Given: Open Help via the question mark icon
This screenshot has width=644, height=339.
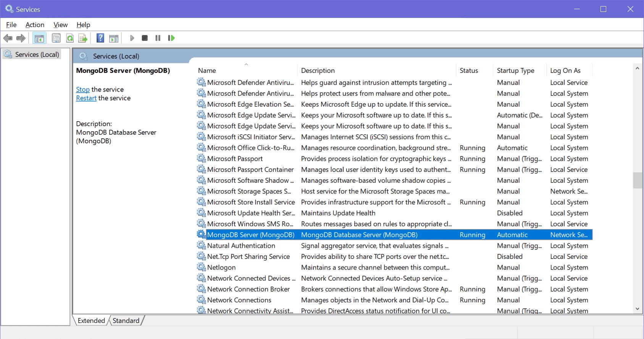Looking at the screenshot, I should click(100, 38).
